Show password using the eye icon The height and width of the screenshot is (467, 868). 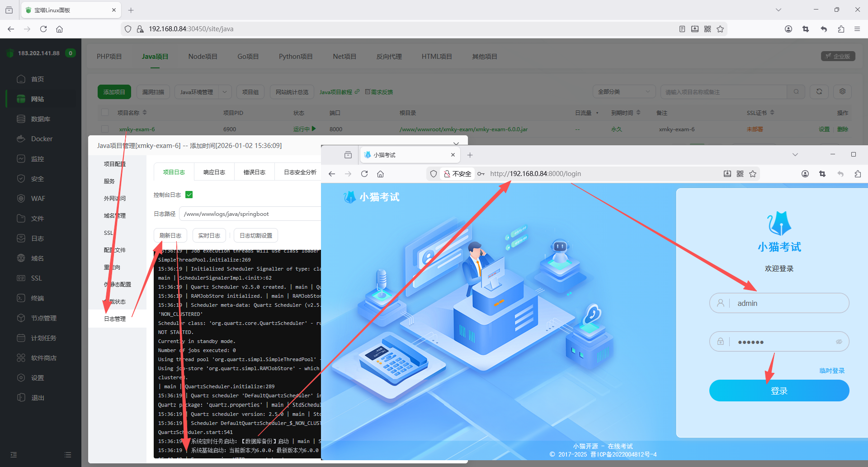click(x=839, y=342)
